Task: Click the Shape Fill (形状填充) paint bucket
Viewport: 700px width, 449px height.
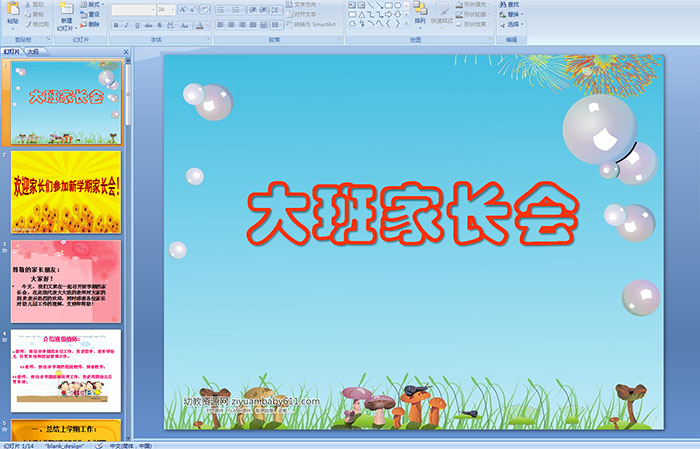Action: pyautogui.click(x=460, y=4)
